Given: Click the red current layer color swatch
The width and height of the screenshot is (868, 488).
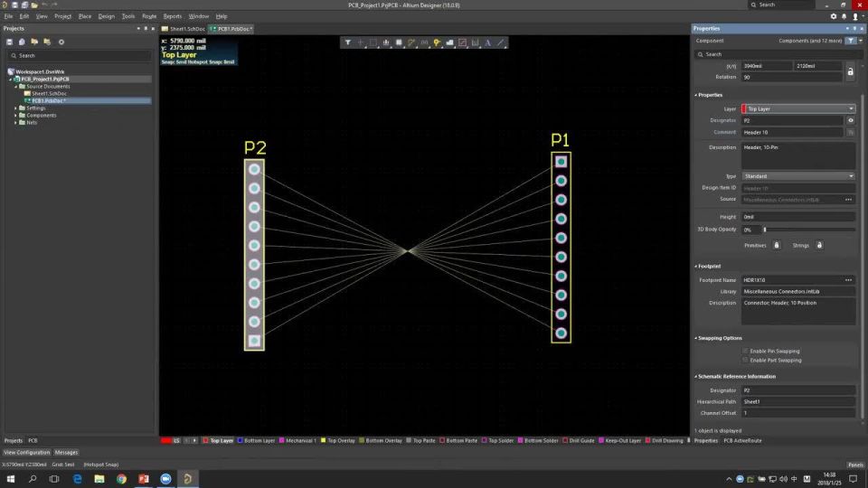Looking at the screenshot, I should (x=166, y=440).
